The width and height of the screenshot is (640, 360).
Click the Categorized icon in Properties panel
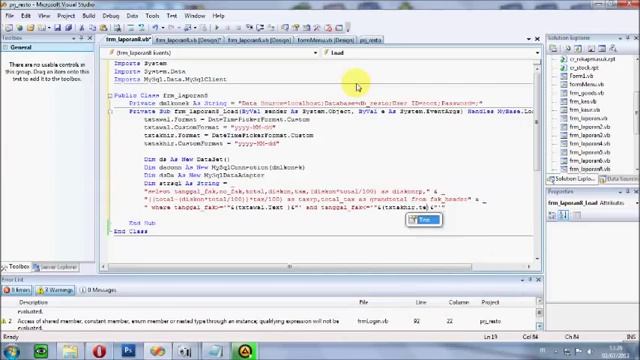[x=552, y=215]
